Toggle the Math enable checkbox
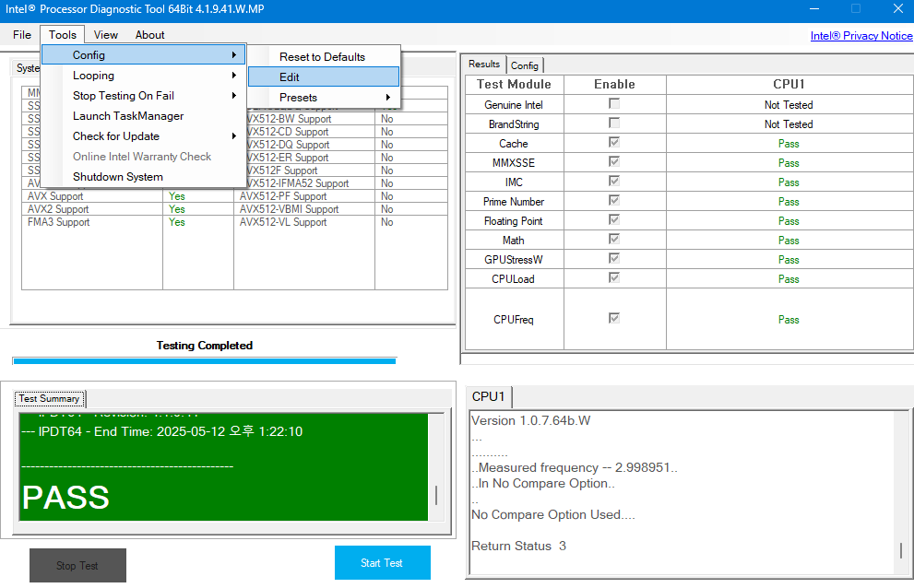The image size is (914, 588). (614, 239)
